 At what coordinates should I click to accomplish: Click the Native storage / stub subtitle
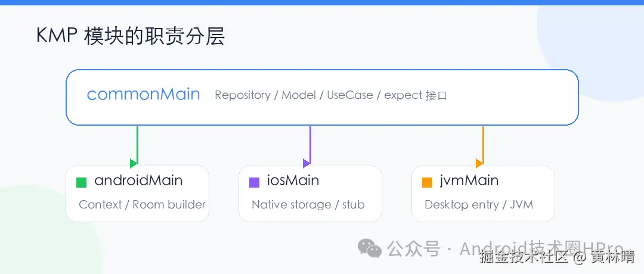308,205
